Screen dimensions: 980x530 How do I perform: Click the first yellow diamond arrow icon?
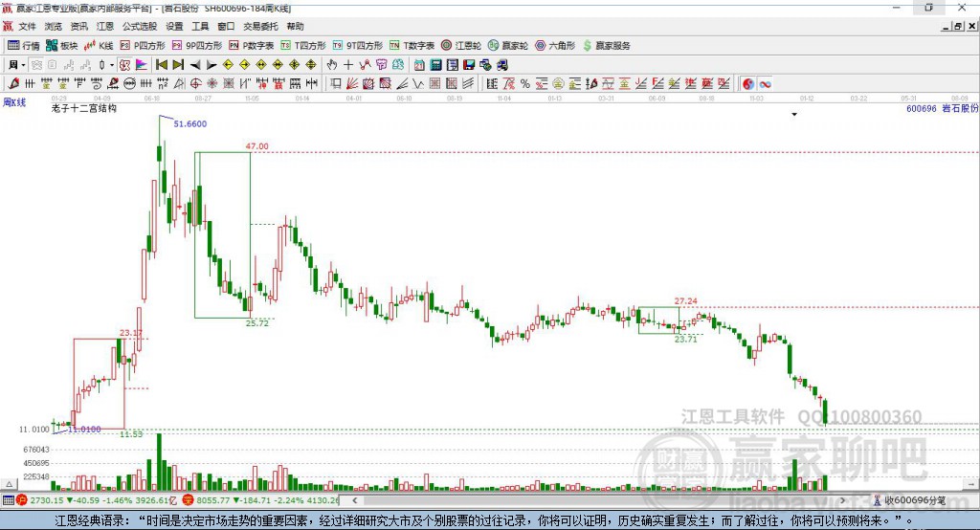tap(228, 65)
